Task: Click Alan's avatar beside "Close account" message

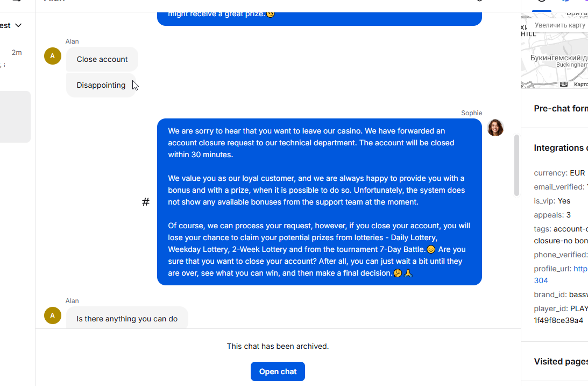Action: (52, 56)
